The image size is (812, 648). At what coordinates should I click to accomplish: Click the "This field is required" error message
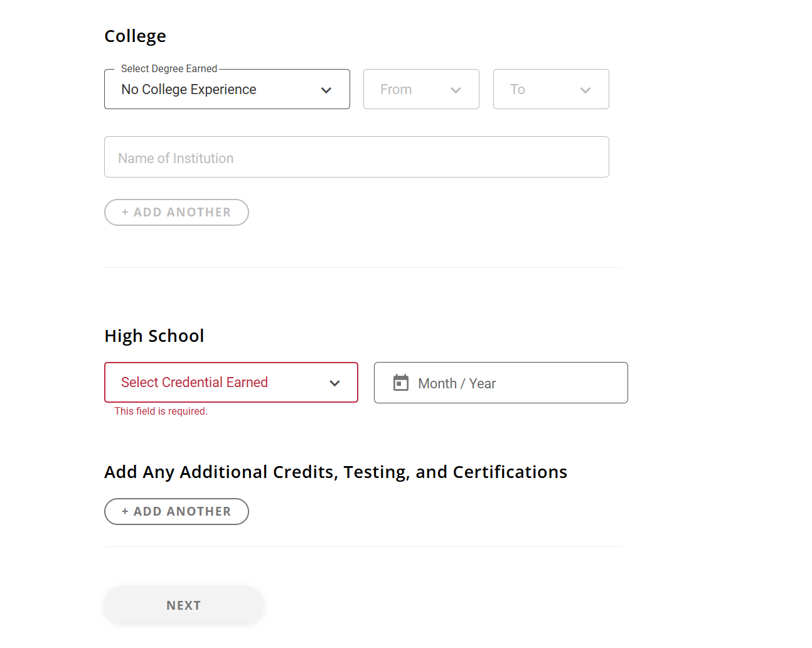161,412
